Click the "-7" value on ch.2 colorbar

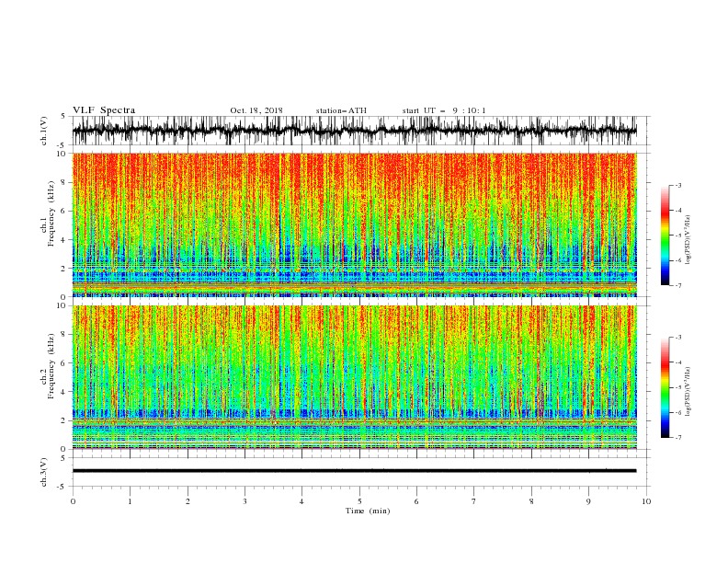(678, 438)
